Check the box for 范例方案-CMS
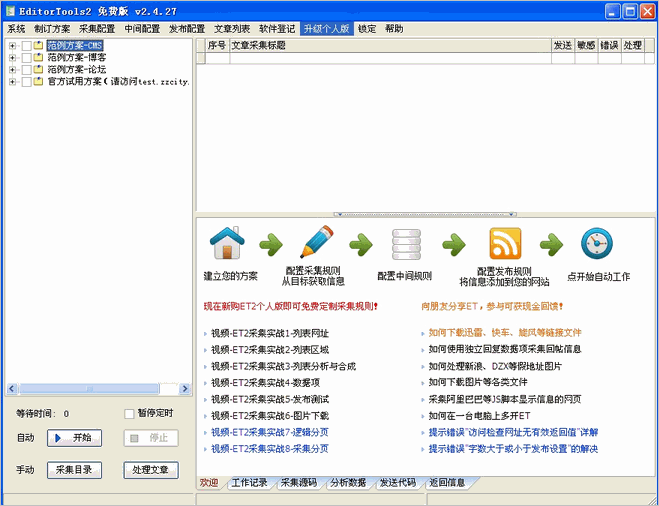This screenshot has width=659, height=506. point(26,46)
